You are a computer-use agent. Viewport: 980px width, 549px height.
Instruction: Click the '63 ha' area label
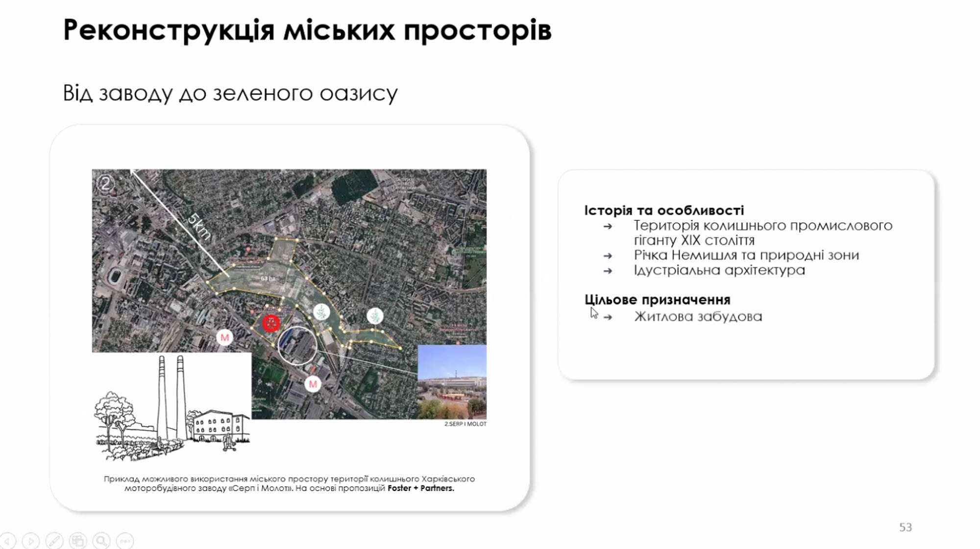(x=268, y=279)
